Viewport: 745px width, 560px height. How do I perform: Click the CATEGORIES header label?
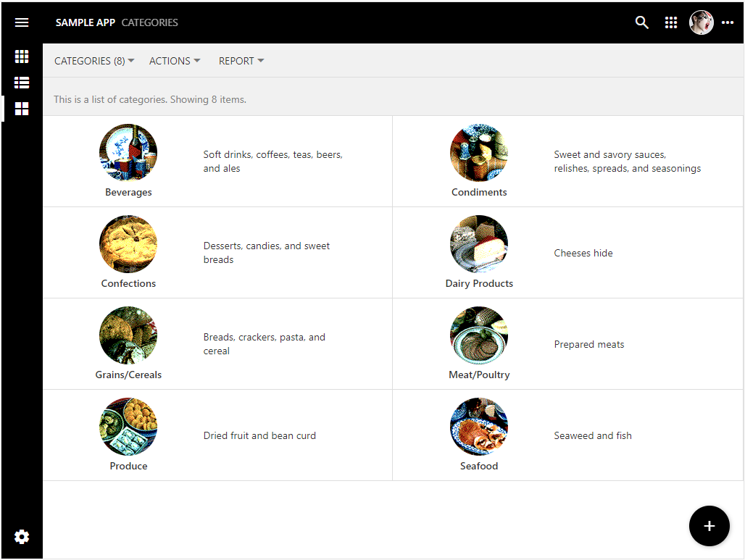pyautogui.click(x=150, y=22)
